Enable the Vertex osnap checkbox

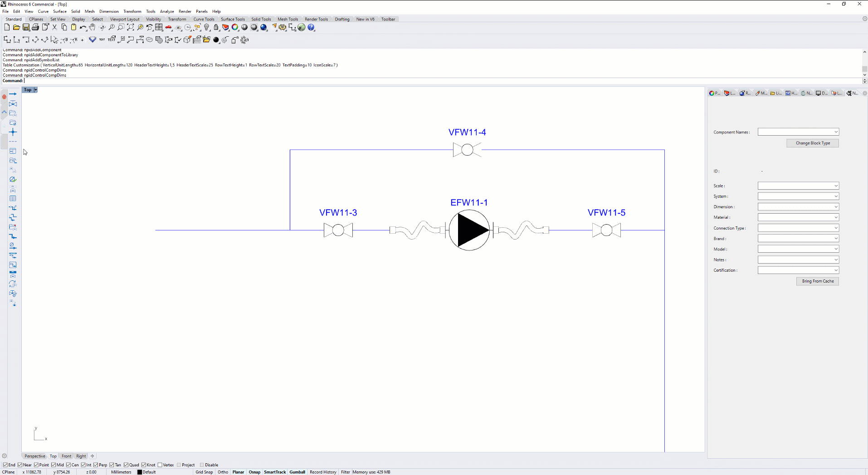point(160,465)
